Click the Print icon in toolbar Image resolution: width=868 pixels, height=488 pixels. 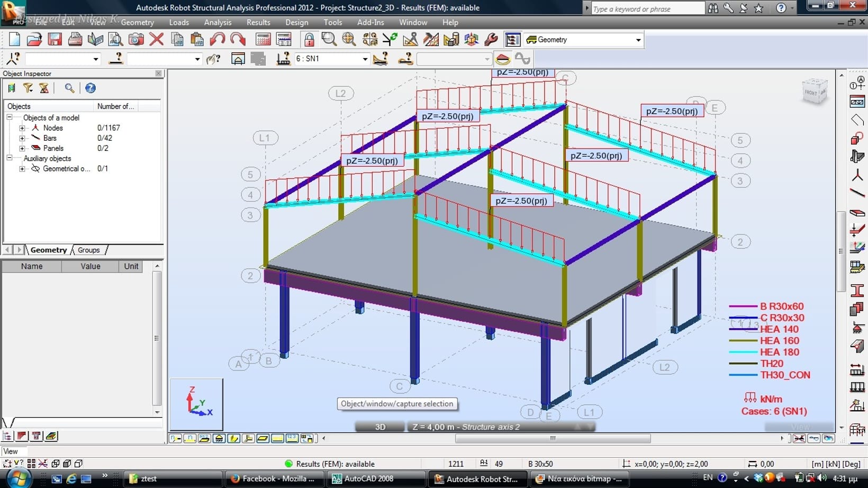[x=75, y=40]
